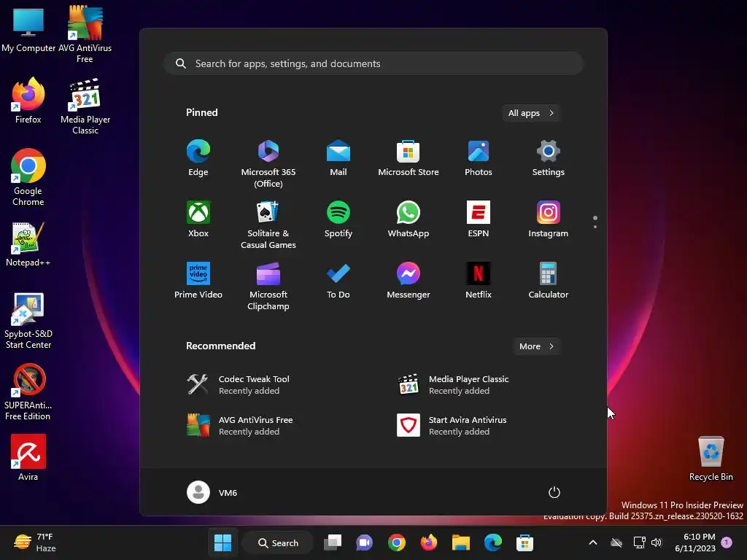
Task: Launch Spotify
Action: pos(338,219)
